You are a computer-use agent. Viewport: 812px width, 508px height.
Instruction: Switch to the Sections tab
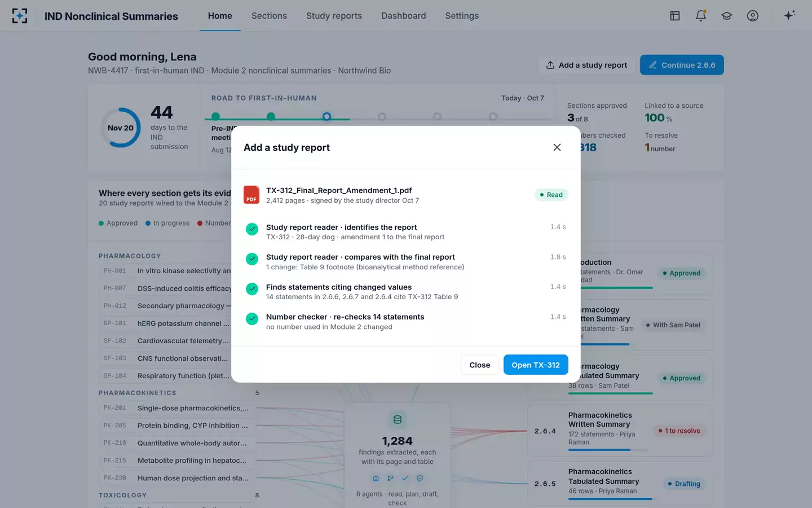pyautogui.click(x=269, y=16)
